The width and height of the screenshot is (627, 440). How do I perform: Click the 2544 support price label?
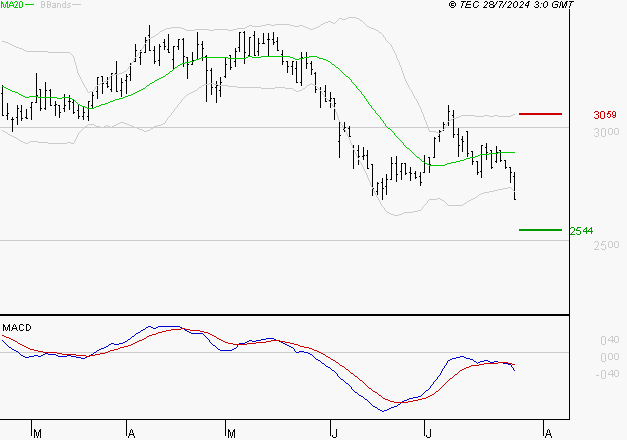click(581, 231)
